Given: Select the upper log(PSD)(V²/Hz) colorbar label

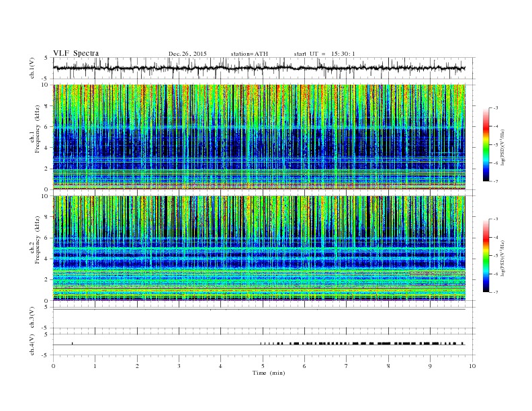Looking at the screenshot, I should 502,147.
